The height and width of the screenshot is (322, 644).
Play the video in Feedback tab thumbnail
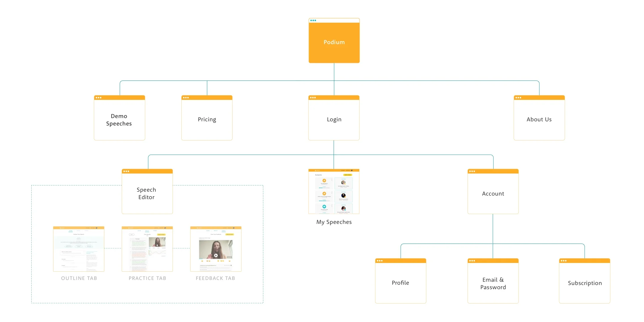tap(216, 256)
